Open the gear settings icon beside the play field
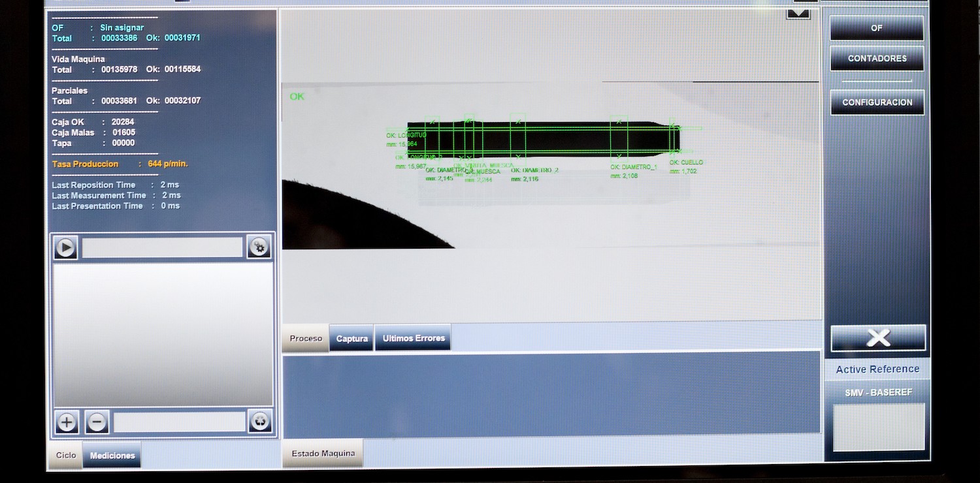Screen dimensions: 980x483 coord(259,247)
